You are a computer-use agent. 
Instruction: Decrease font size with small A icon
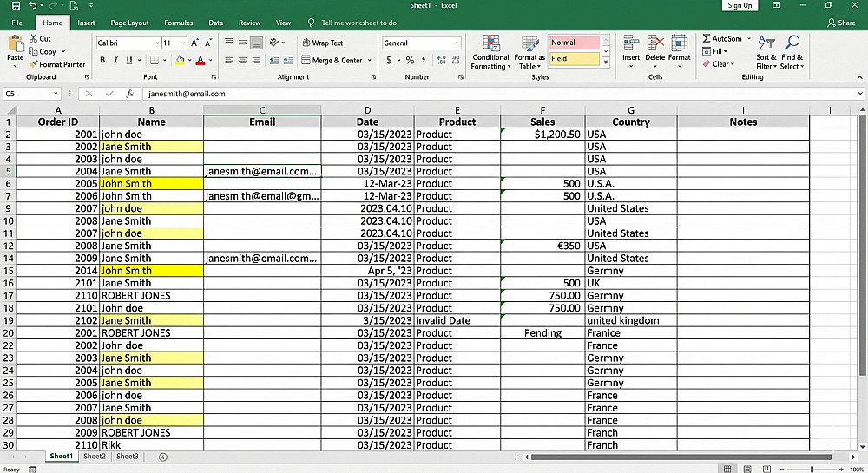(x=208, y=43)
